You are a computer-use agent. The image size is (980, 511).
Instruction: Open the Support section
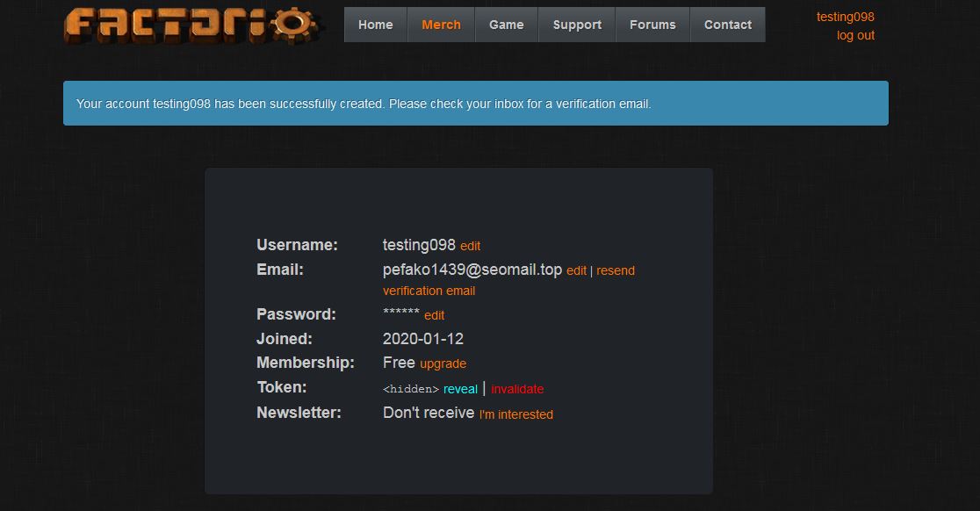click(x=577, y=25)
